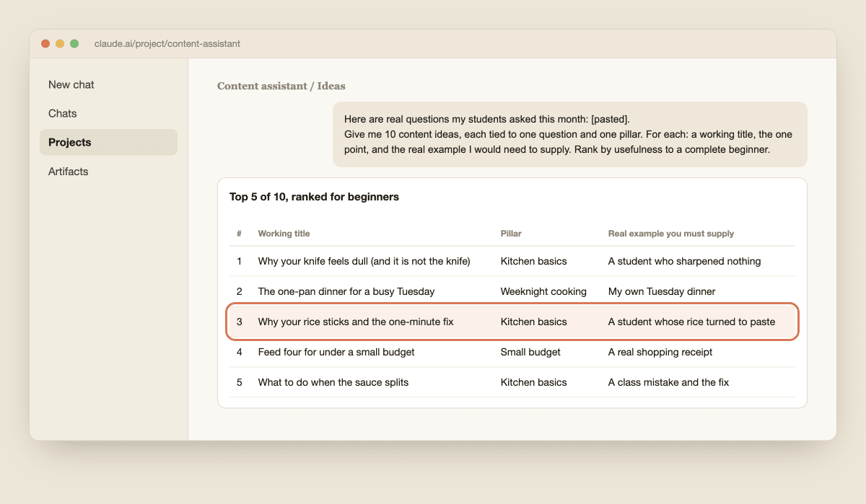Click Kitchen basics in the knife row
Viewport: 866px width, 504px height.
(534, 261)
